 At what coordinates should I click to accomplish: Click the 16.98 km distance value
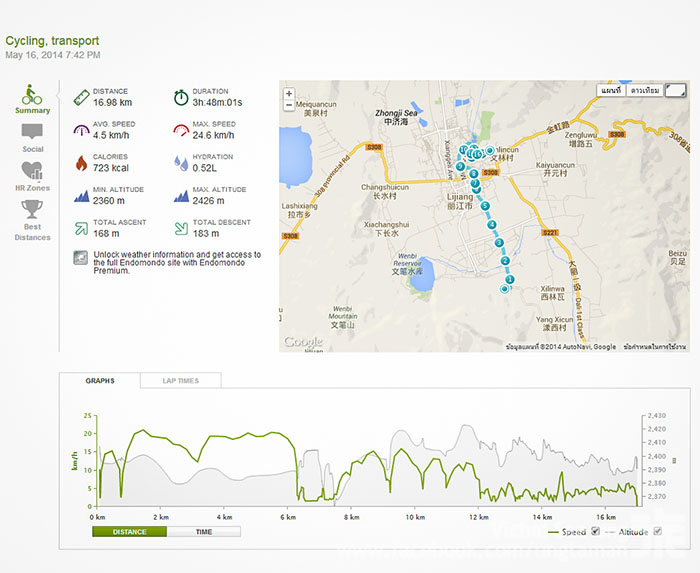(x=112, y=103)
